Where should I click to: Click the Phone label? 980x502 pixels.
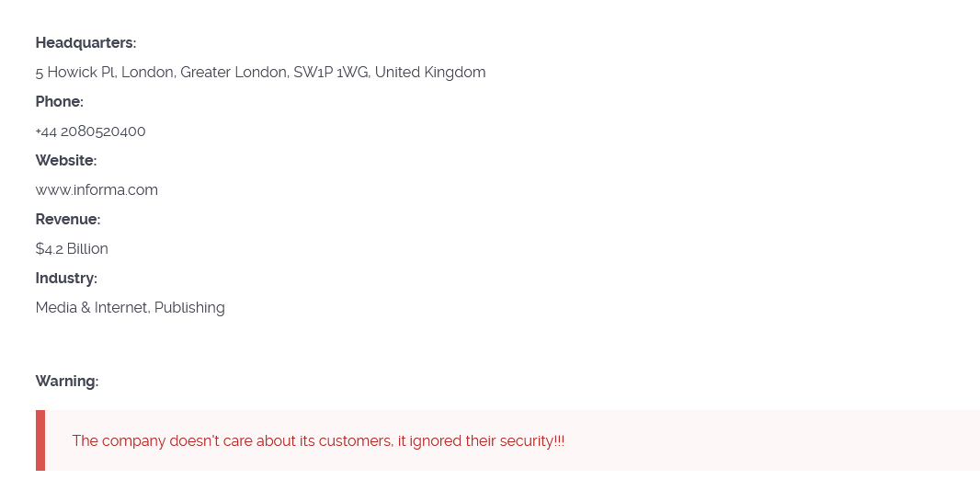tap(60, 102)
